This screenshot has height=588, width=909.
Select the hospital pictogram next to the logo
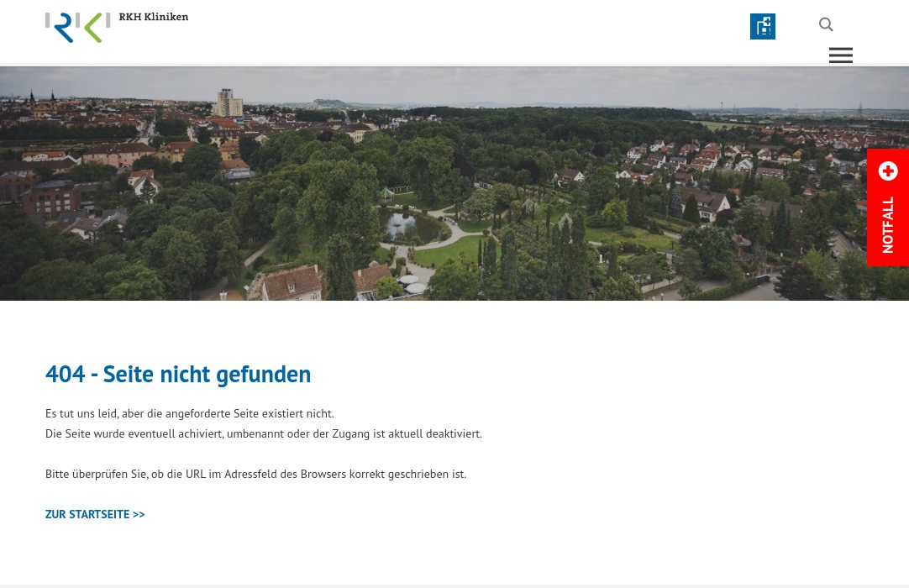coord(763,26)
